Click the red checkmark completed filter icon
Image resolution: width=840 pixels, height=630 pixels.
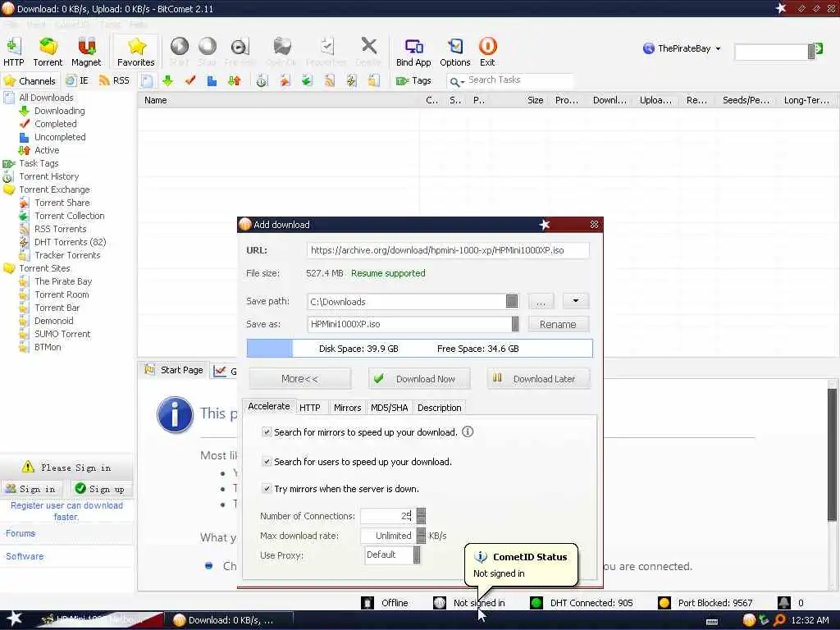point(190,81)
